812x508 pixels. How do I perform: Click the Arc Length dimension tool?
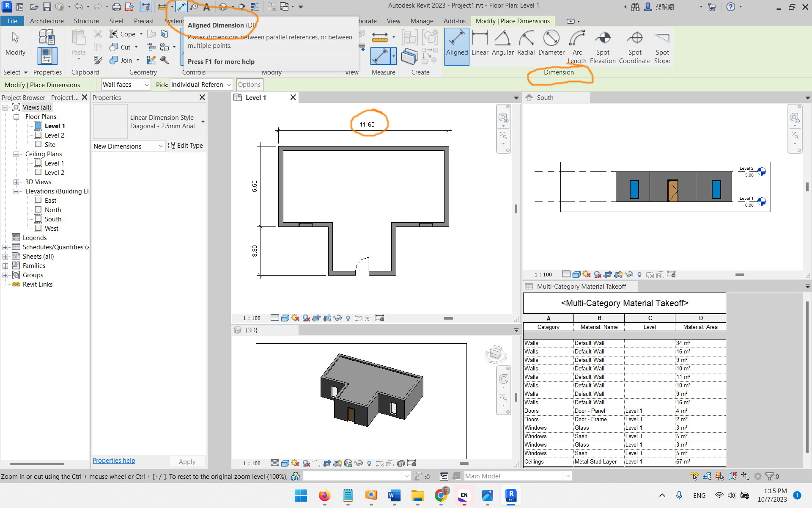(x=577, y=44)
